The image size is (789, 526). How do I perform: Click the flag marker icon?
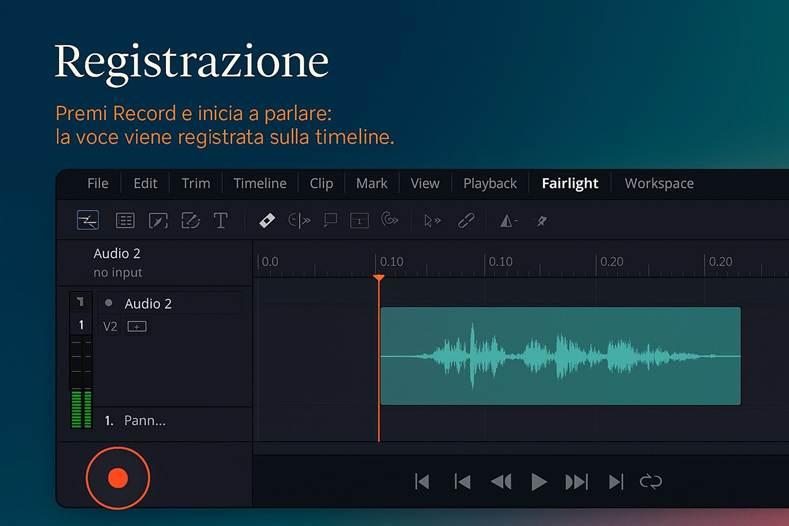click(x=330, y=220)
